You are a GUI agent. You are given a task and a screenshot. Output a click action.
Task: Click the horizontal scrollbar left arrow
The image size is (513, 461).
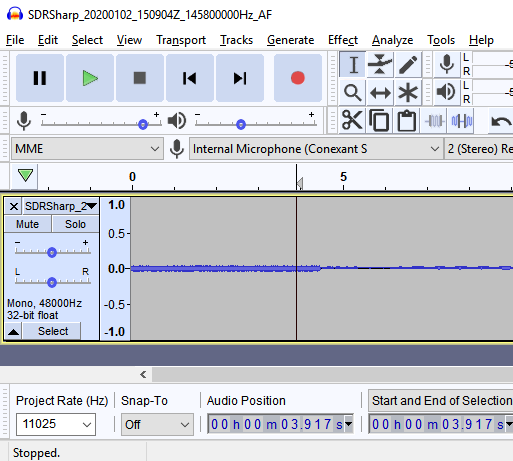coord(143,375)
